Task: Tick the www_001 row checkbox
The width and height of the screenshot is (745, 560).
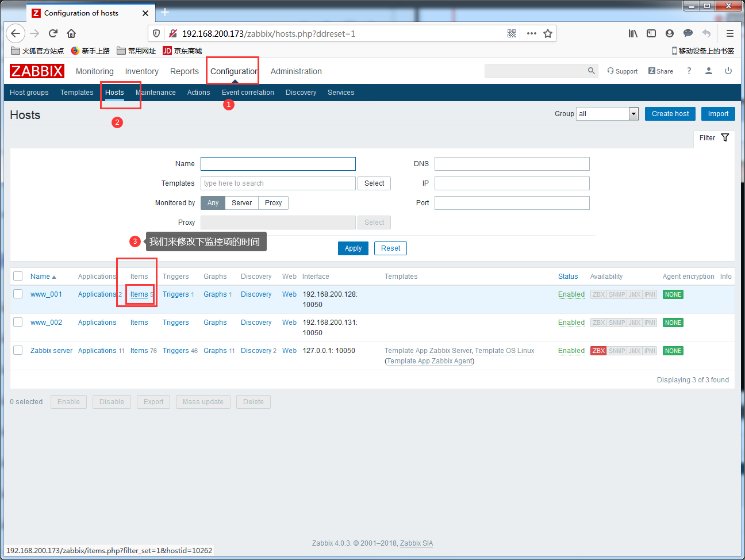Action: tap(18, 294)
